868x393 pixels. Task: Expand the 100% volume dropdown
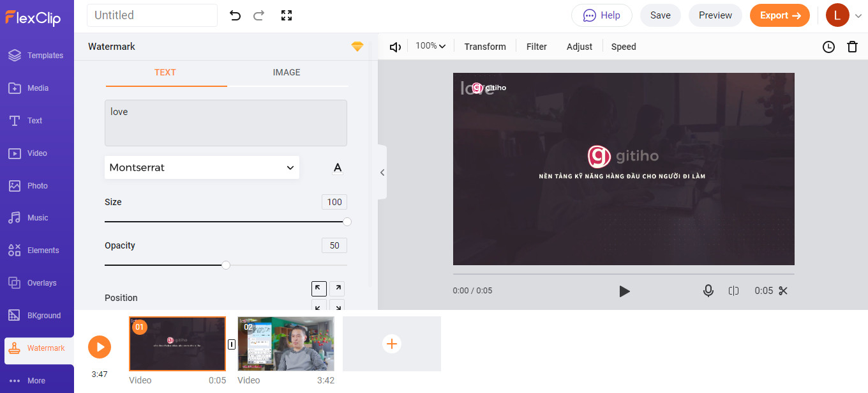pos(430,46)
